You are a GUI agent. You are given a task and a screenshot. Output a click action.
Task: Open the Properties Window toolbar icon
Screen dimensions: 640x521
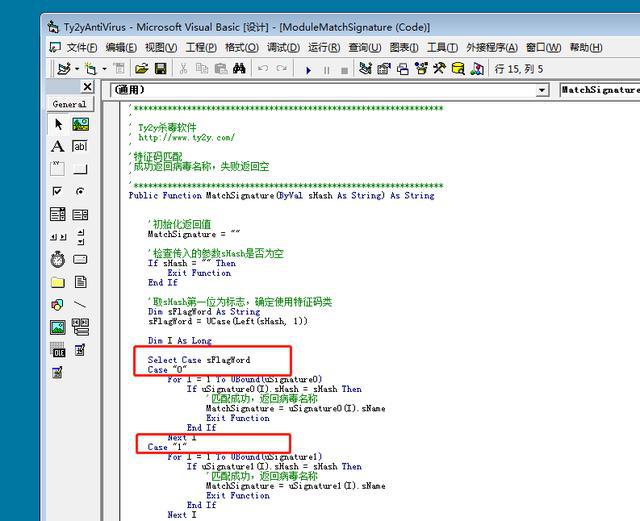pyautogui.click(x=384, y=69)
